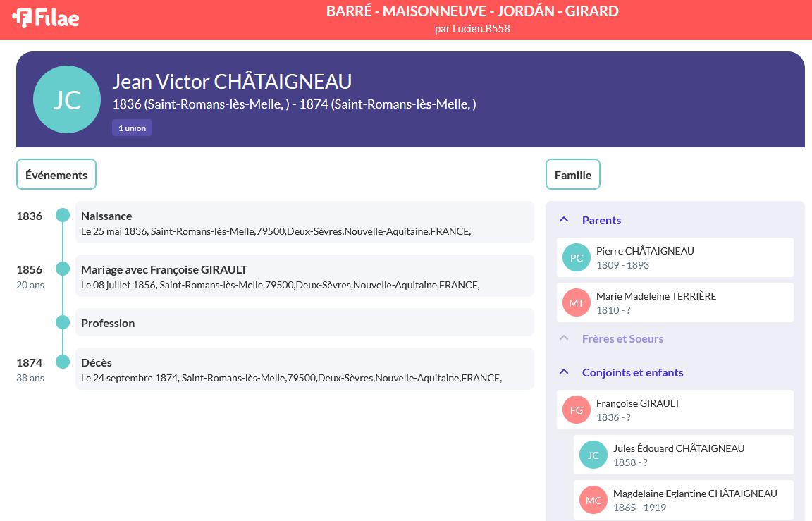Click the Conjoints et enfants heading
The image size is (812, 521).
[x=632, y=372]
